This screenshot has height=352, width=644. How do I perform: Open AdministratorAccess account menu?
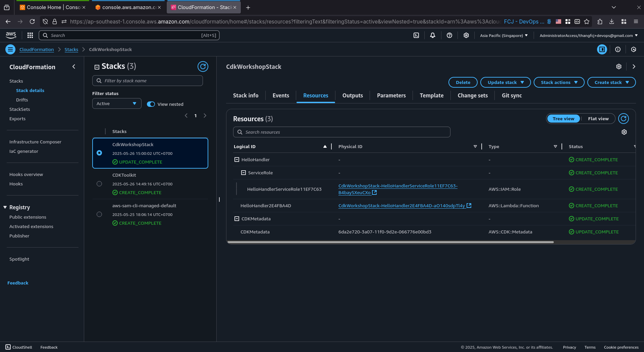pyautogui.click(x=589, y=35)
